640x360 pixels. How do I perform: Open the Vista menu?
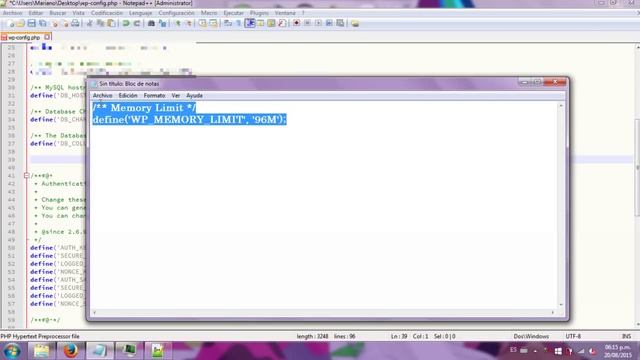78,13
